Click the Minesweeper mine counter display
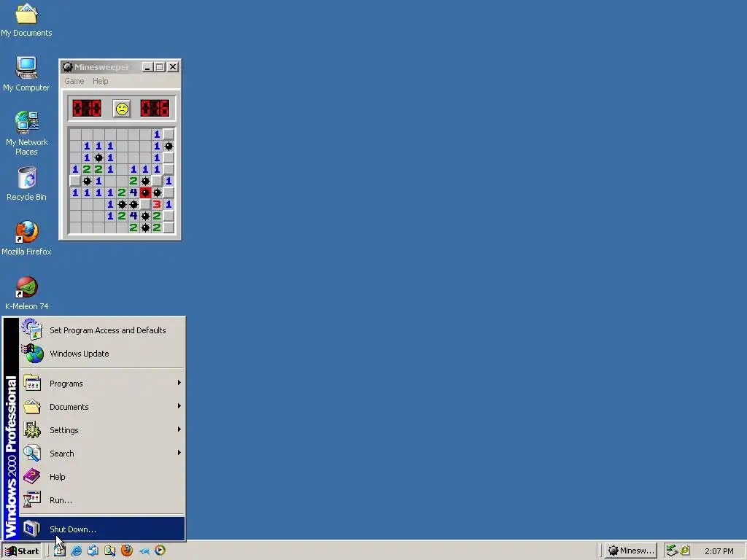Image resolution: width=747 pixels, height=560 pixels. point(87,109)
